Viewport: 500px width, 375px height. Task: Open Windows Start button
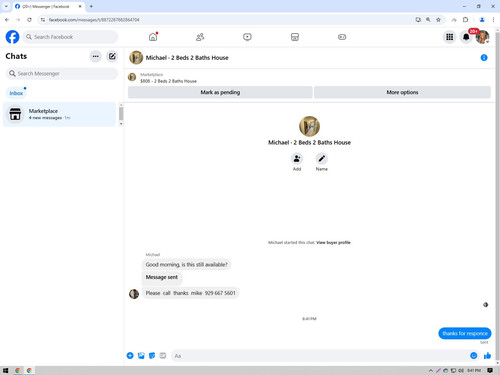(5, 370)
